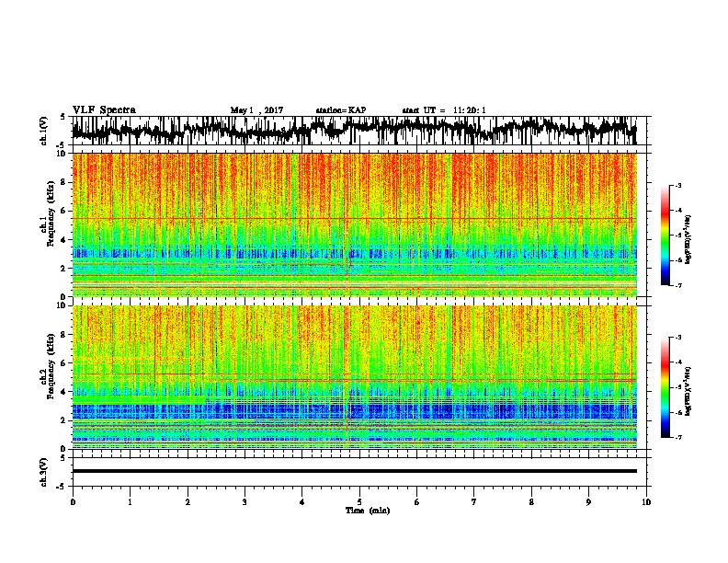Screen dimensions: 728x563
Task: Click the -3 label on the ch.1 color scale
Action: pyautogui.click(x=677, y=186)
